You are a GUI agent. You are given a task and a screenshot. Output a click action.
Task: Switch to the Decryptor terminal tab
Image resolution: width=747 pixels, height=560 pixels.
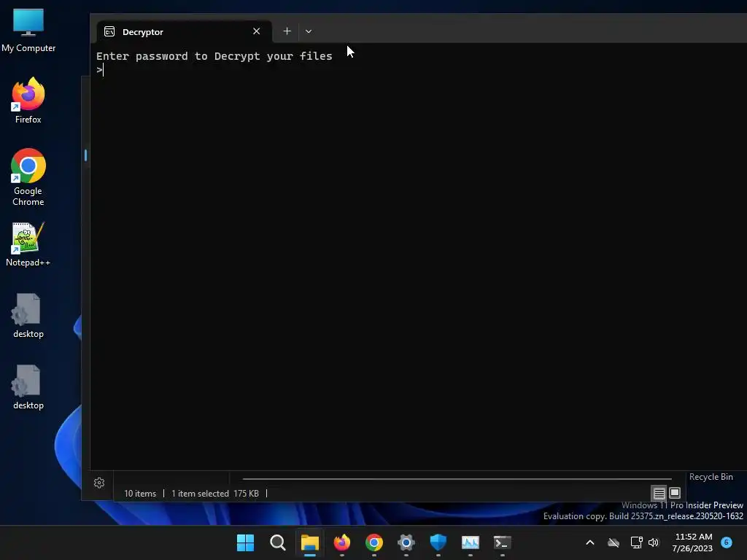pos(184,32)
